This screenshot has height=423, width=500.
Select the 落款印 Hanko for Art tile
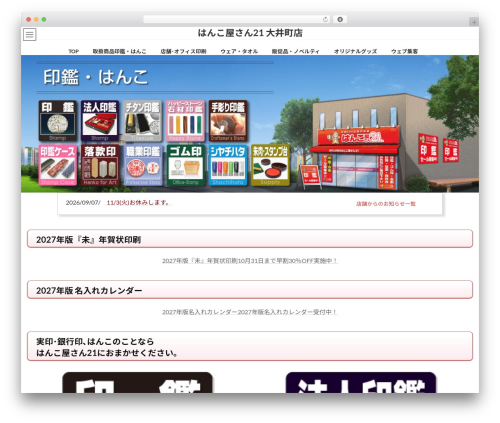(100, 165)
